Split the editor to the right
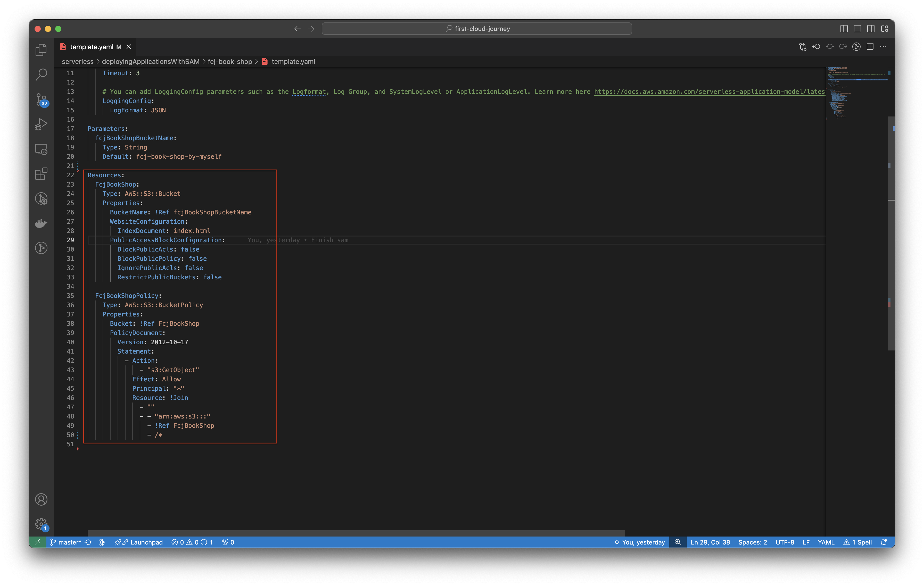 point(870,47)
